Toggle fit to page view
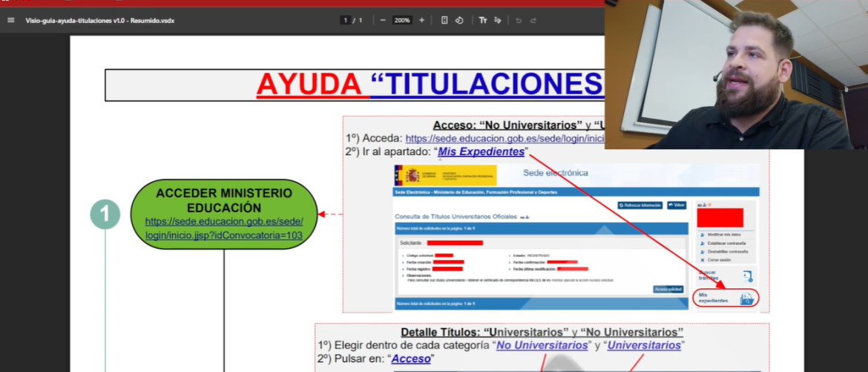 tap(444, 21)
